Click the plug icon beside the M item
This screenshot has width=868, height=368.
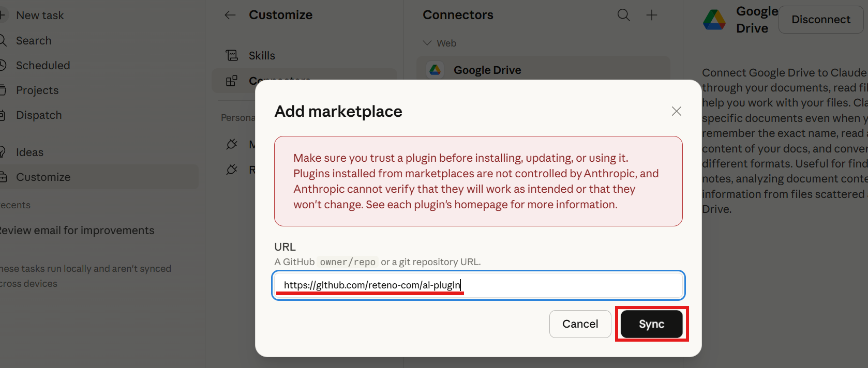(x=232, y=144)
